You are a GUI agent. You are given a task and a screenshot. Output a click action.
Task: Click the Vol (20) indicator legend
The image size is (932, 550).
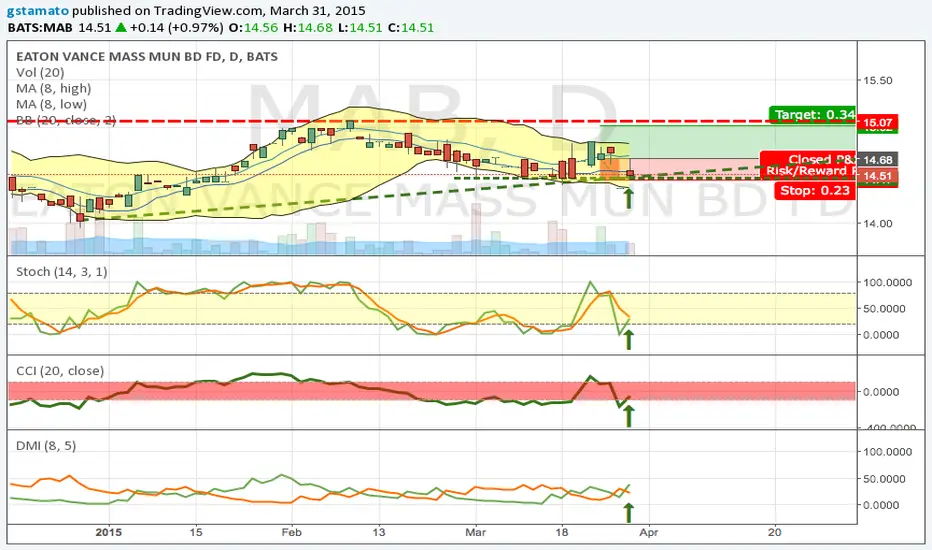point(40,73)
